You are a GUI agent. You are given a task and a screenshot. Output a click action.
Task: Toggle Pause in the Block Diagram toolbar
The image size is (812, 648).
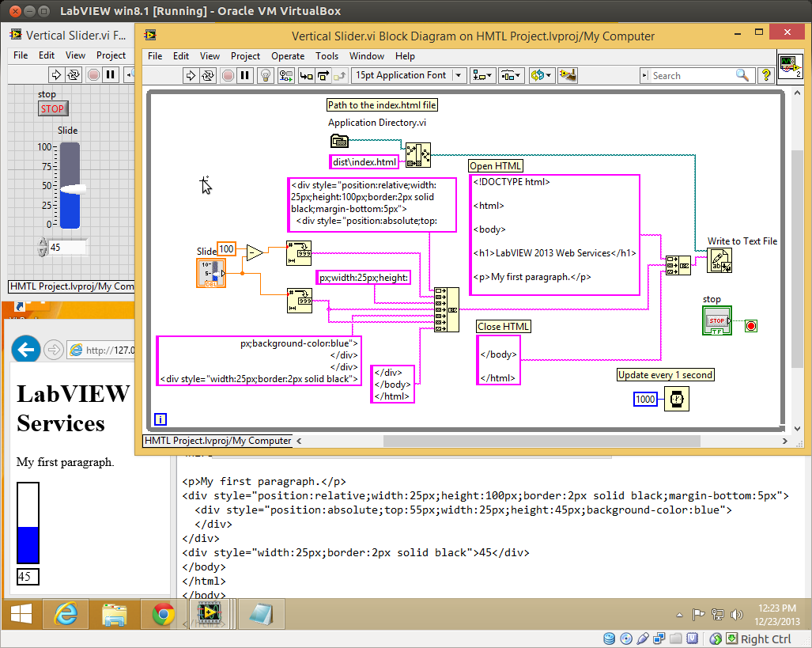pyautogui.click(x=245, y=76)
